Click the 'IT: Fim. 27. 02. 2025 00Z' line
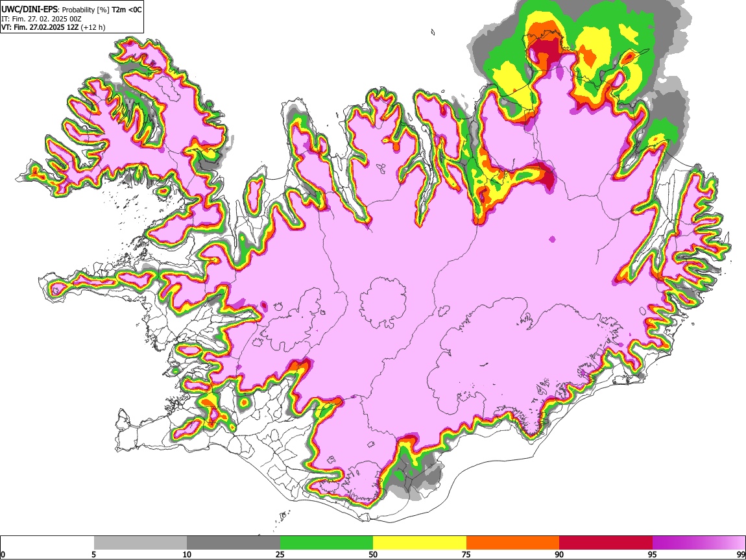Viewport: 746px width, 560px height. [42, 19]
